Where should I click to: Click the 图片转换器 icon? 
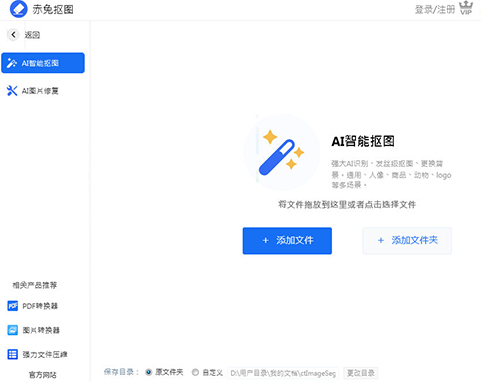click(13, 330)
